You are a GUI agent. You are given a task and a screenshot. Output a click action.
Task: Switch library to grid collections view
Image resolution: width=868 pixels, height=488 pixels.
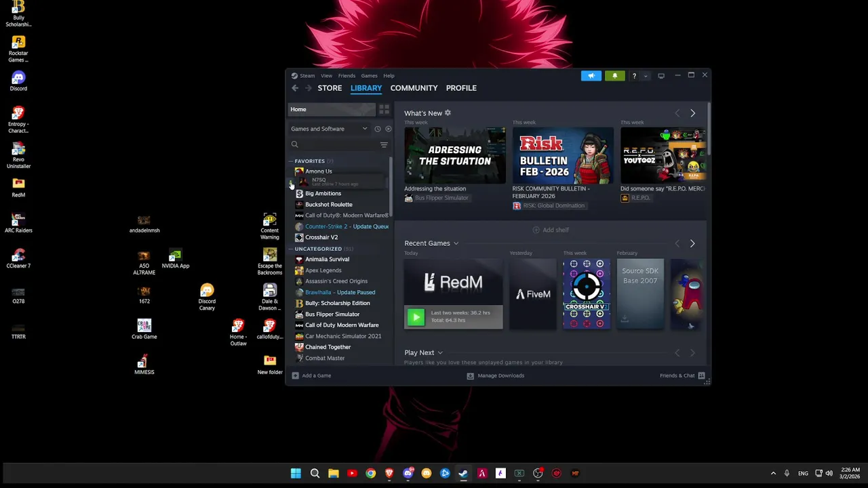384,109
